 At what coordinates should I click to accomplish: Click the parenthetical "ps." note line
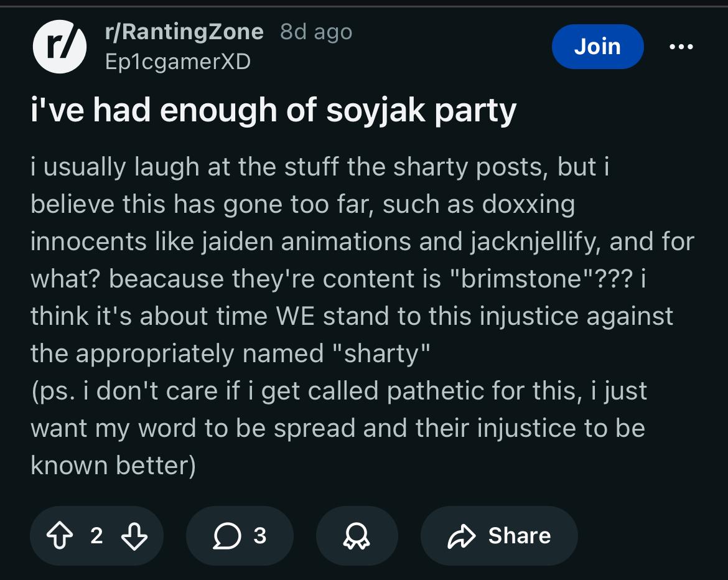(338, 391)
